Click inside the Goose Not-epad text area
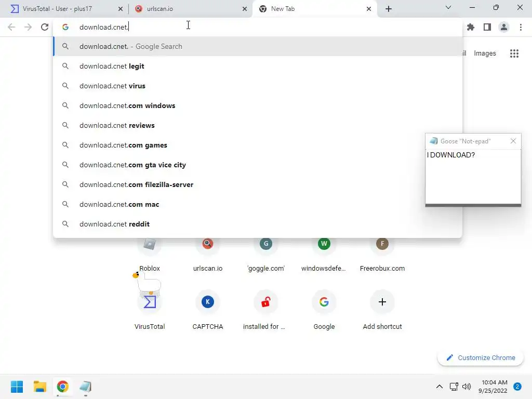532x399 pixels. (473, 177)
